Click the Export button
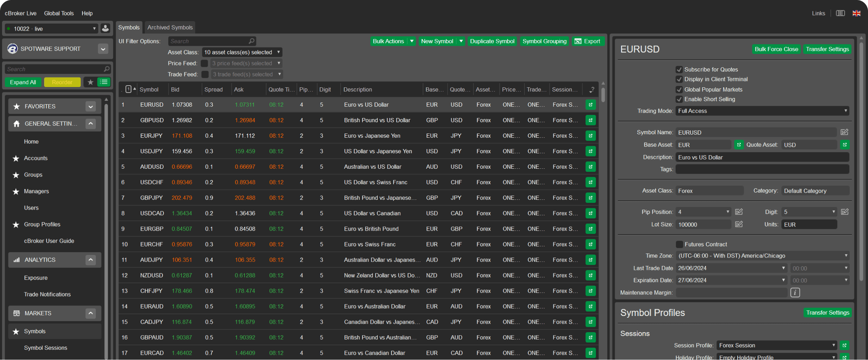The height and width of the screenshot is (360, 868). coord(588,41)
